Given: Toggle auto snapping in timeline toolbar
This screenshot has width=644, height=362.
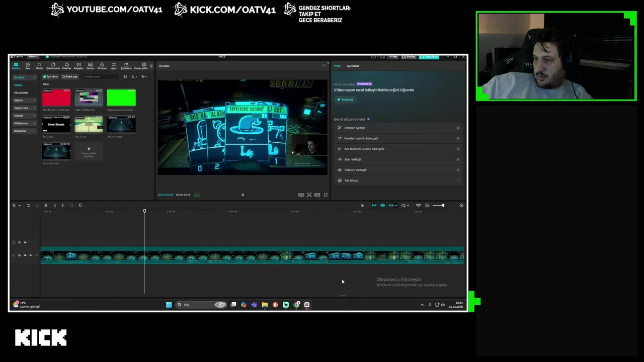Looking at the screenshot, I should [382, 205].
